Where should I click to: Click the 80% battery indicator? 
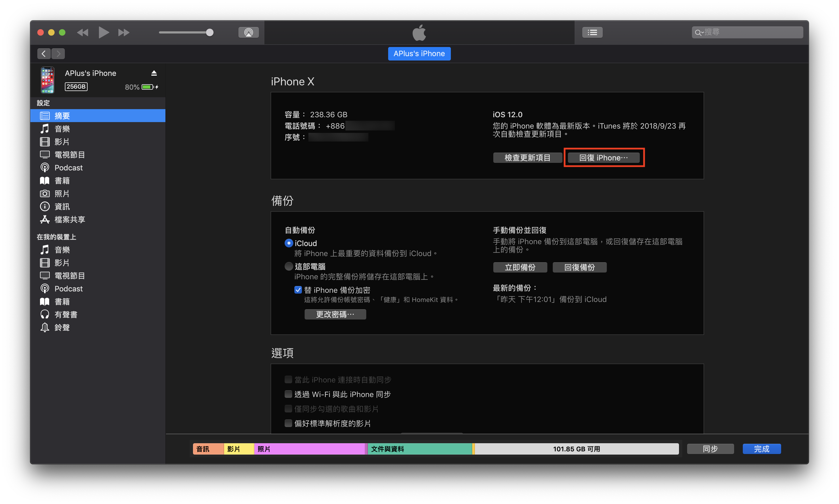point(141,87)
